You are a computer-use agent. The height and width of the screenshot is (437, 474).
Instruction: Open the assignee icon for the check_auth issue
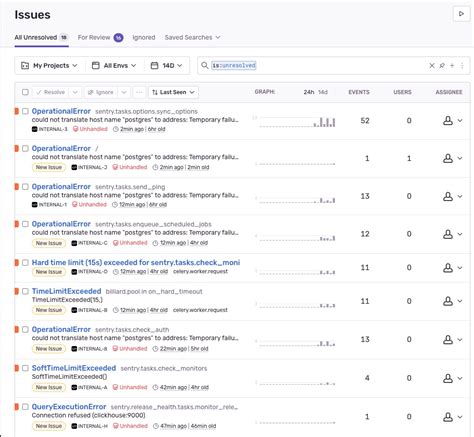click(448, 340)
